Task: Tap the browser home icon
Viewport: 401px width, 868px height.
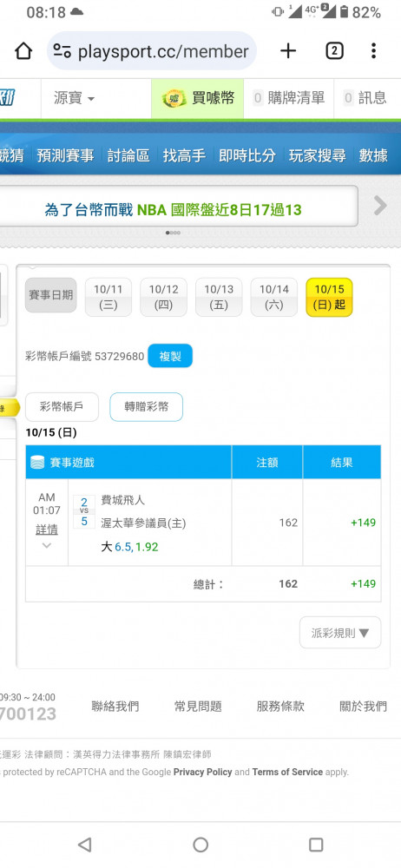Action: 23,51
